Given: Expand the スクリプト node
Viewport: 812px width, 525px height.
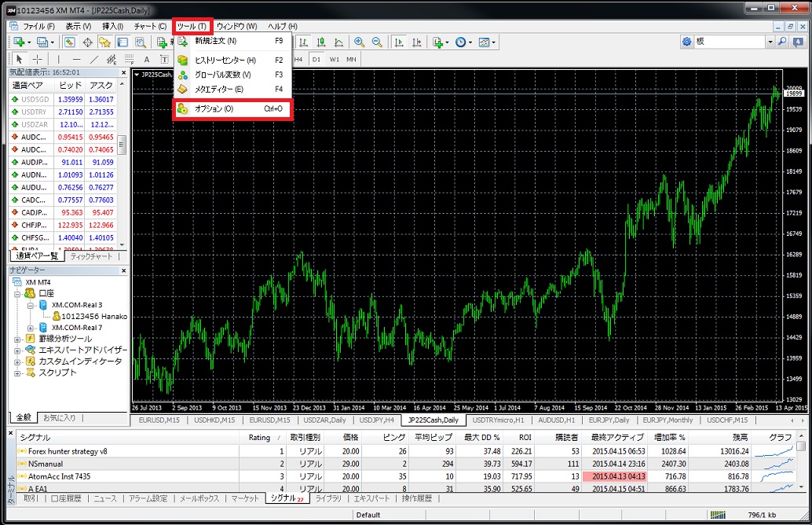Looking at the screenshot, I should (17, 373).
